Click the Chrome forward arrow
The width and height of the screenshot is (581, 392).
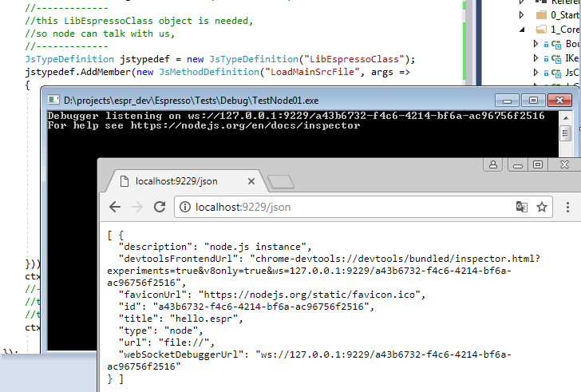[x=137, y=207]
